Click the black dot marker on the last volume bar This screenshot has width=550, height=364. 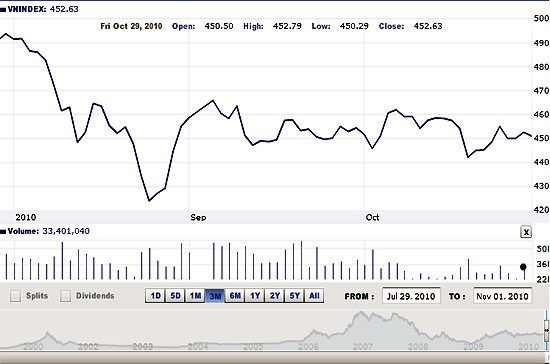(523, 267)
